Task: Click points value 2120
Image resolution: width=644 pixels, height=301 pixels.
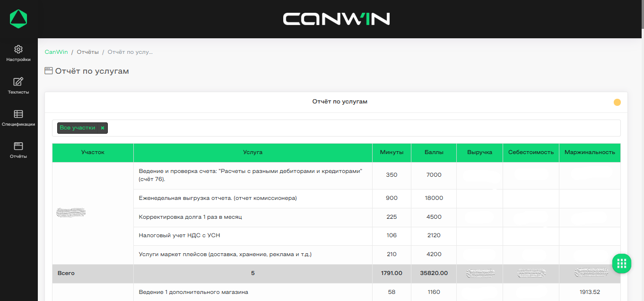Action: point(434,235)
